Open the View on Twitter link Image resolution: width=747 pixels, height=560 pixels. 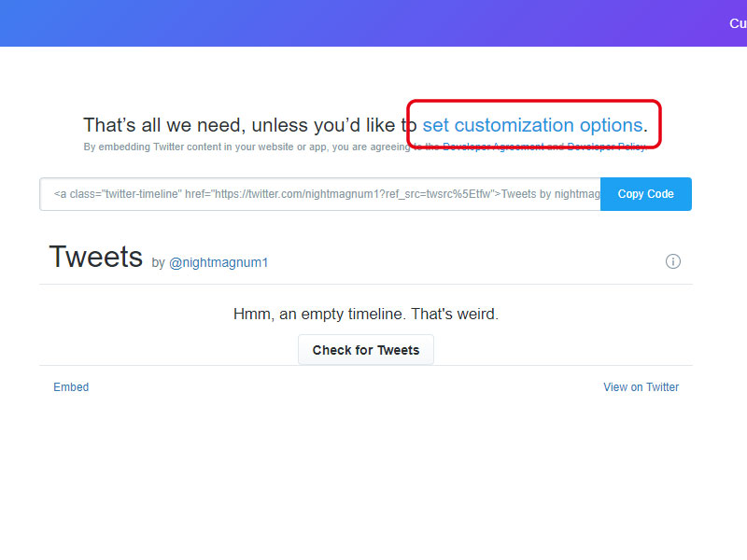(641, 387)
